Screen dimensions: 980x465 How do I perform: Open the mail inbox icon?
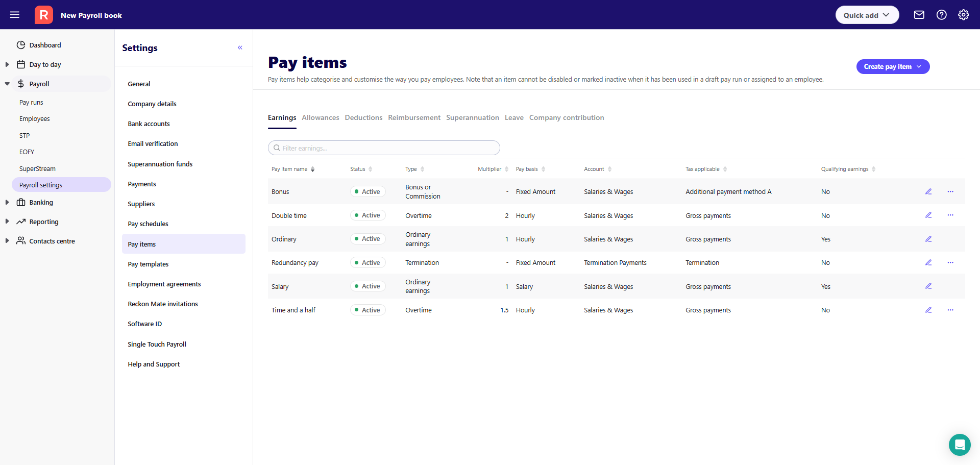pos(919,15)
